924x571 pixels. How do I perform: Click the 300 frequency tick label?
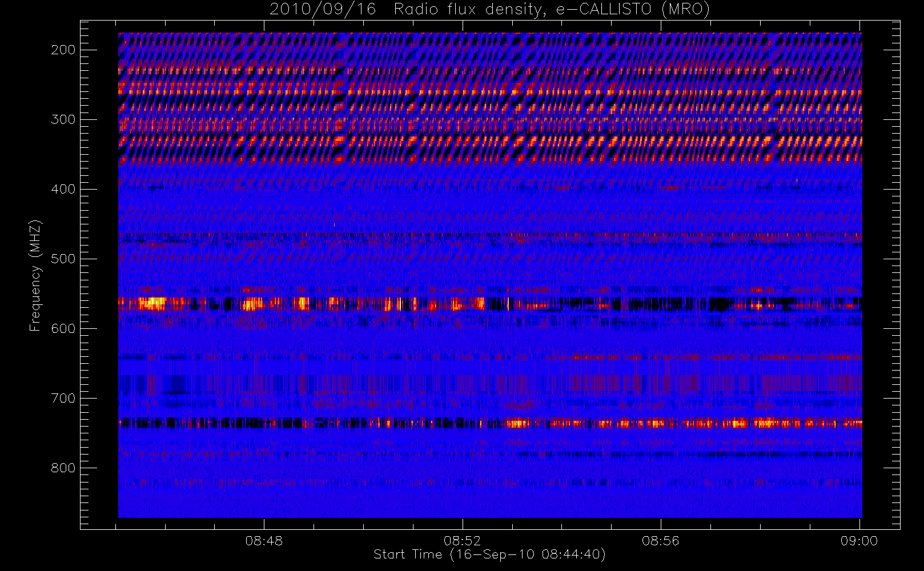tap(63, 119)
